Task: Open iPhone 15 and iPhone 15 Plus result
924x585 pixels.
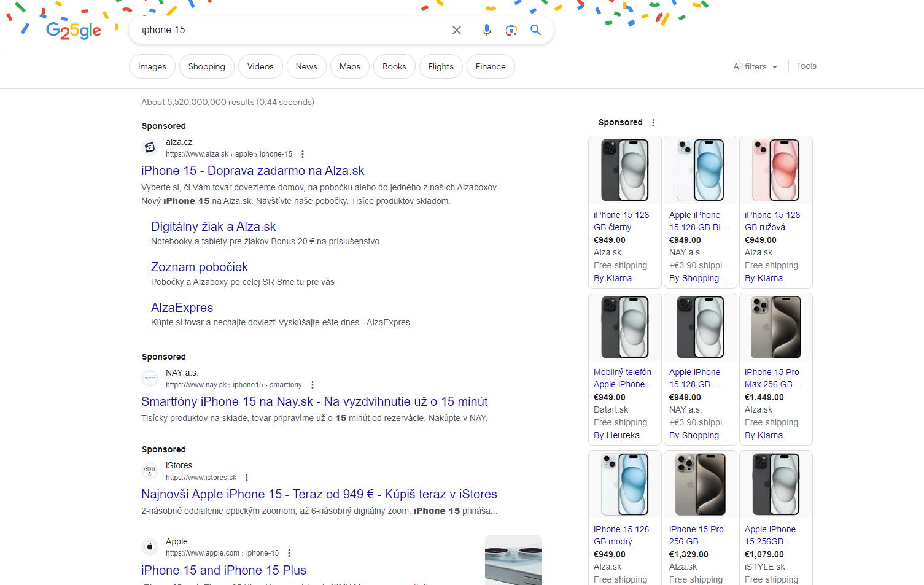Action: [x=223, y=570]
